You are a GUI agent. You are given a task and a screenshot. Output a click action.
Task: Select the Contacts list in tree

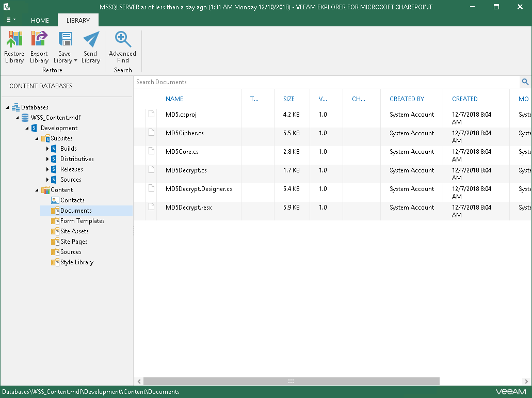coord(72,200)
